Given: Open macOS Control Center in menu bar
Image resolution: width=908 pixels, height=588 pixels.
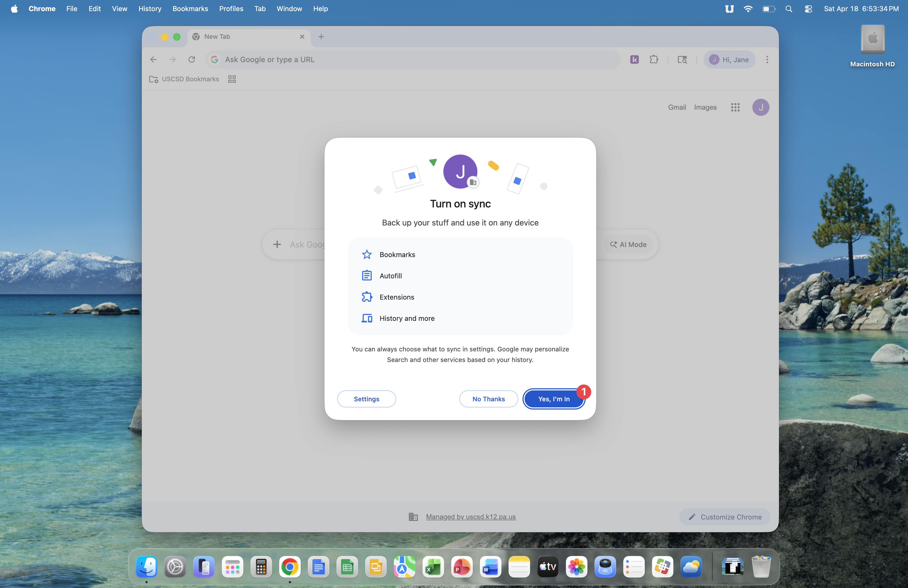Looking at the screenshot, I should tap(808, 8).
